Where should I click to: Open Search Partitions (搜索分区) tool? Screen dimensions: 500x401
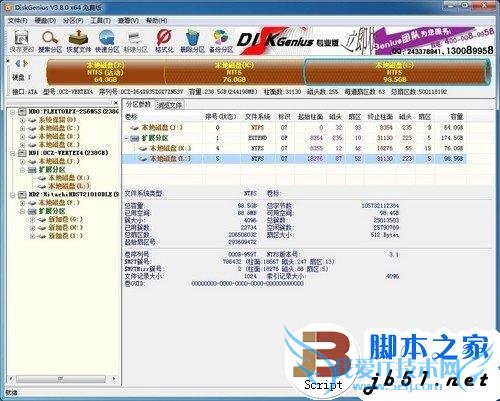click(x=50, y=41)
